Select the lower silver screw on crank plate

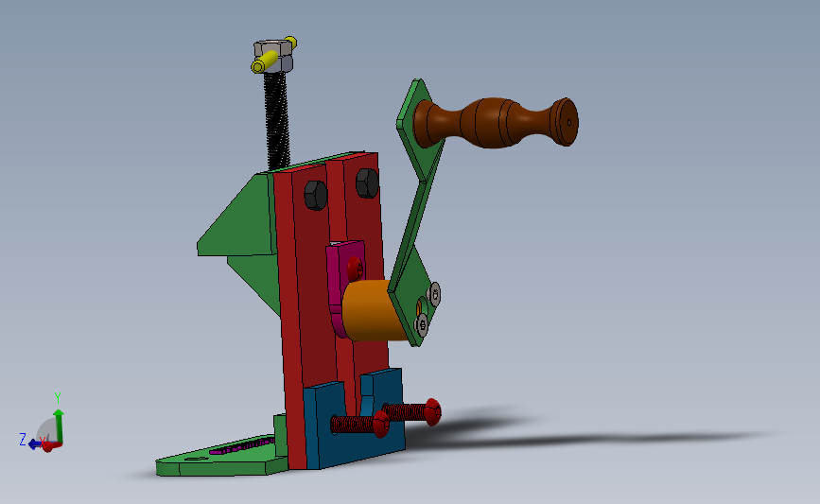[x=422, y=325]
